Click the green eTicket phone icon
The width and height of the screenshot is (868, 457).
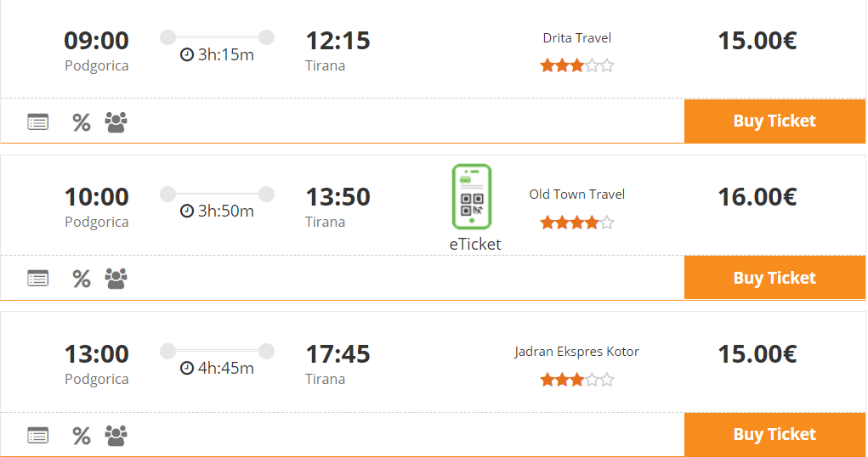click(472, 197)
